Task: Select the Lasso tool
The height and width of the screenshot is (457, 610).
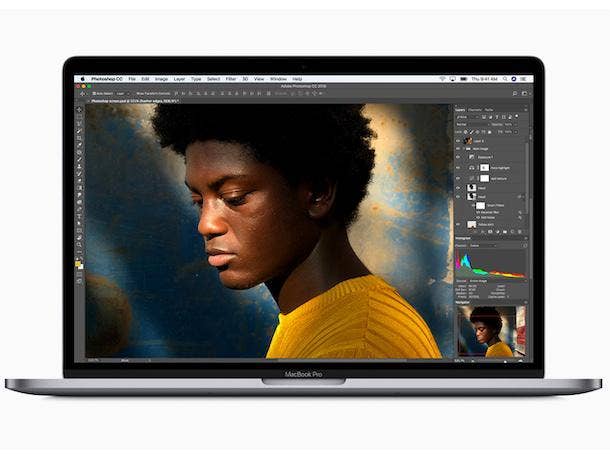Action: pos(79,124)
